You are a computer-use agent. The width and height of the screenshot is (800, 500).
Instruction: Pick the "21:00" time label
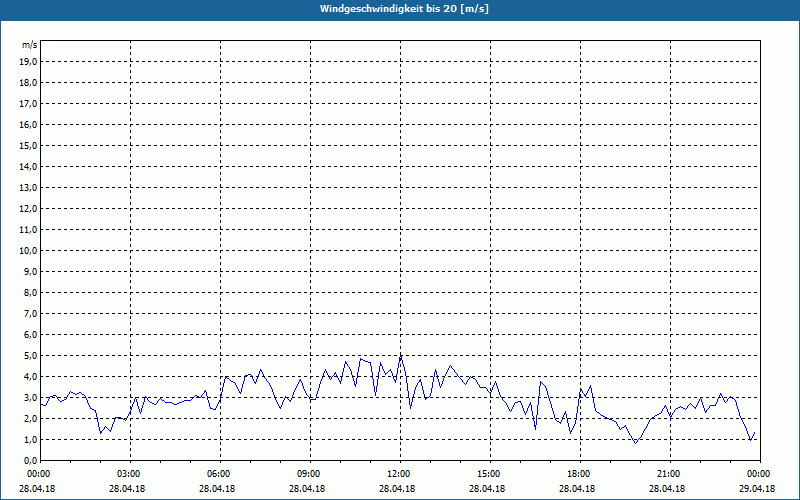pos(670,474)
